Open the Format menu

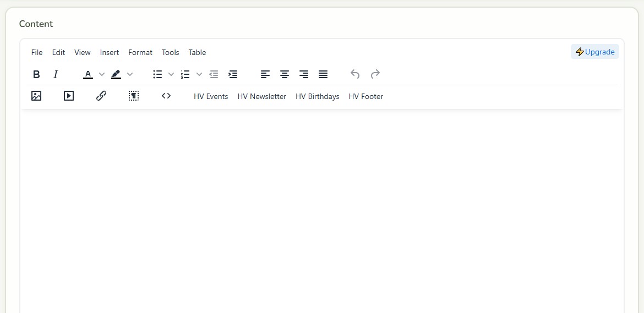(x=140, y=52)
